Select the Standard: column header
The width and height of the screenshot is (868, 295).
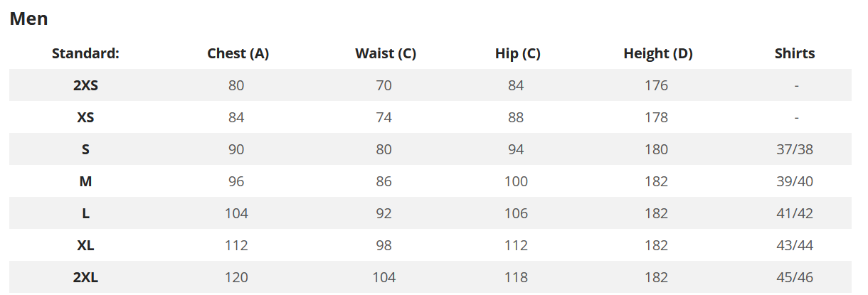pyautogui.click(x=85, y=53)
